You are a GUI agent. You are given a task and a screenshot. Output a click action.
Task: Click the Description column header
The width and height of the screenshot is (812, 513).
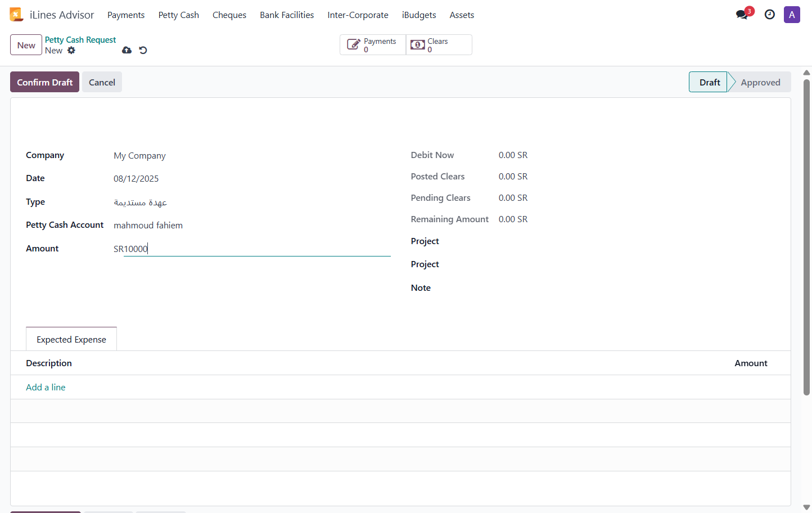click(x=49, y=363)
